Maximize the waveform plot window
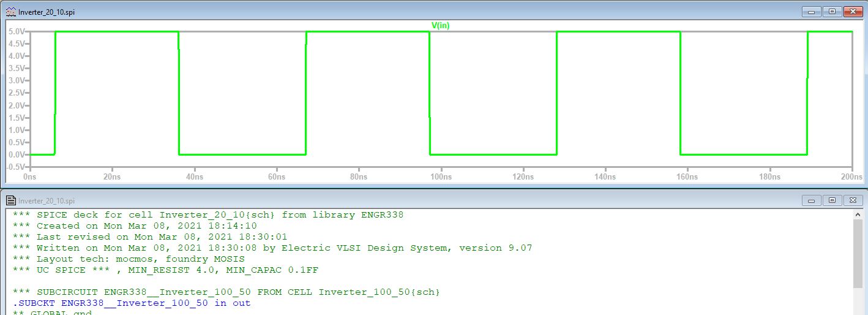The width and height of the screenshot is (868, 315). pos(832,12)
